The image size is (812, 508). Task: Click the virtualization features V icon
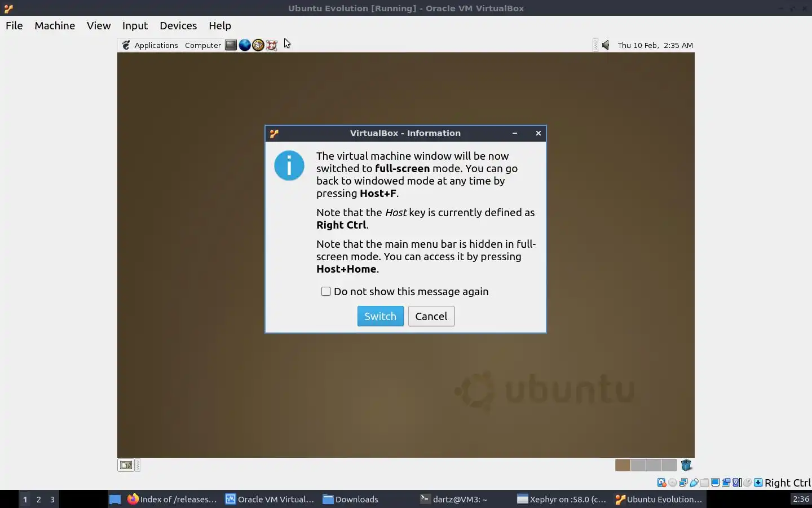tap(736, 483)
